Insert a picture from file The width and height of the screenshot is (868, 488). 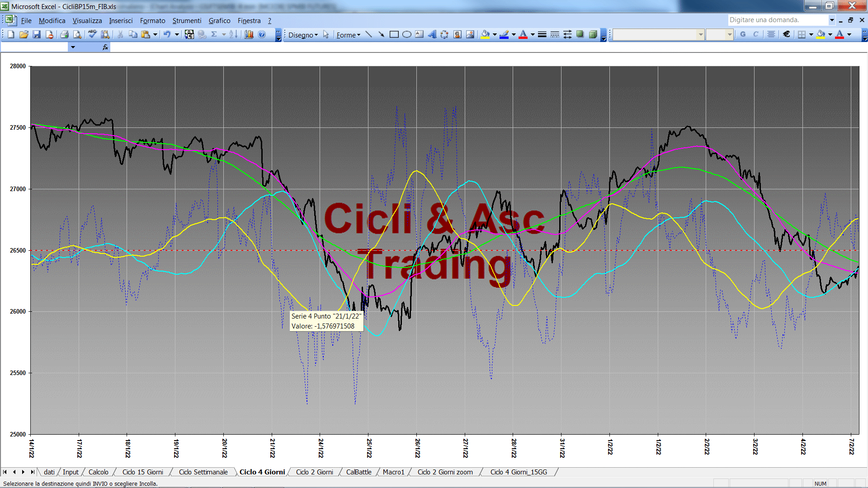pyautogui.click(x=470, y=34)
